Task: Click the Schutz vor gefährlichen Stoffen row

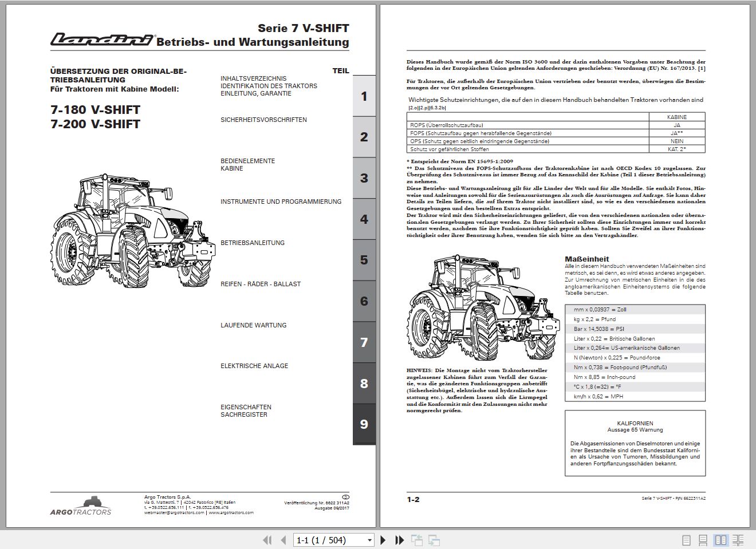Action: pos(556,149)
